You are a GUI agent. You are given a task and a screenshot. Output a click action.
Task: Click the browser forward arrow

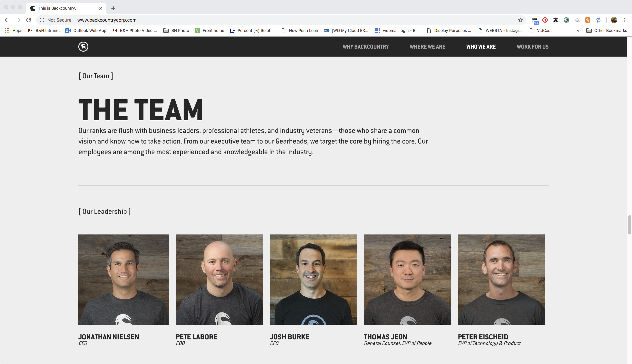coord(18,20)
